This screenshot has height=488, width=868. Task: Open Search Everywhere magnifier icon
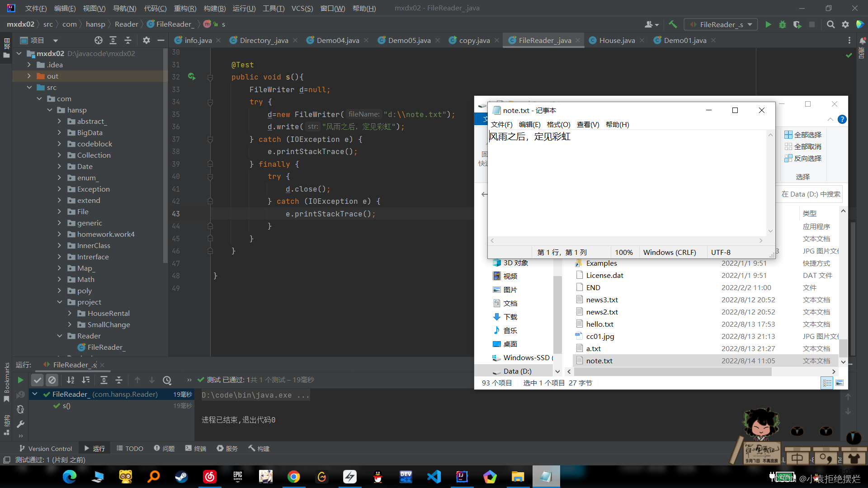pos(830,24)
